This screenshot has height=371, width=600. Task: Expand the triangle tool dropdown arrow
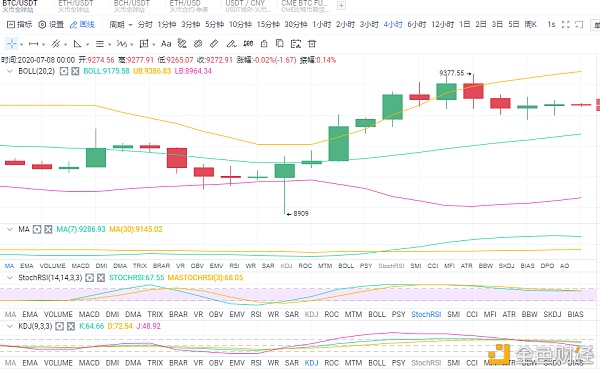(x=87, y=44)
